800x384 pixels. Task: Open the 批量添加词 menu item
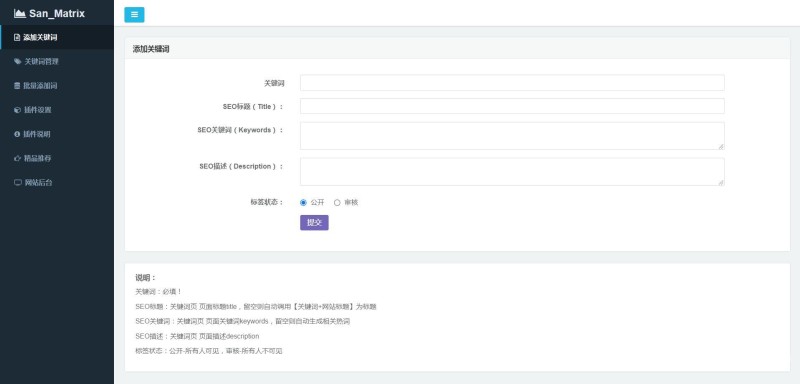click(x=57, y=86)
